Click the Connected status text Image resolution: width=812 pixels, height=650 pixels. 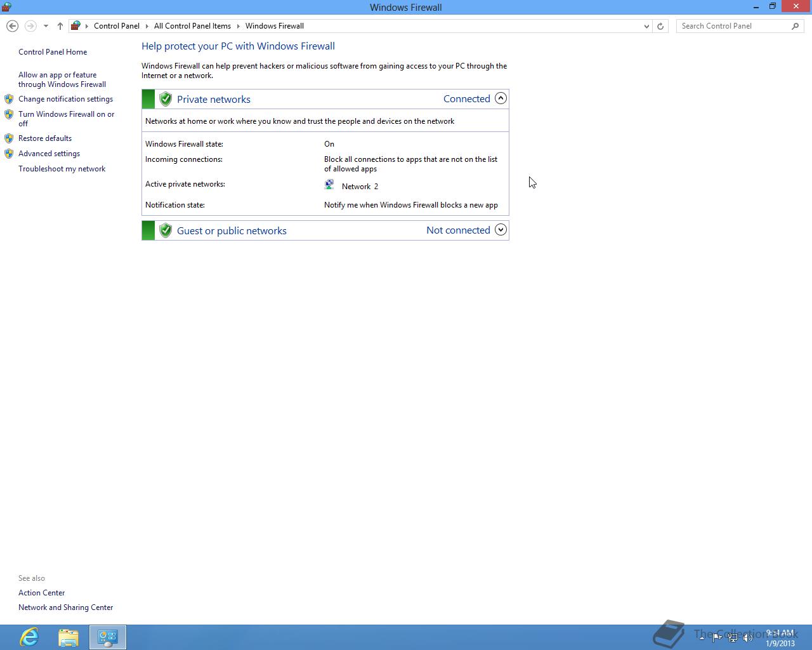[x=467, y=98]
